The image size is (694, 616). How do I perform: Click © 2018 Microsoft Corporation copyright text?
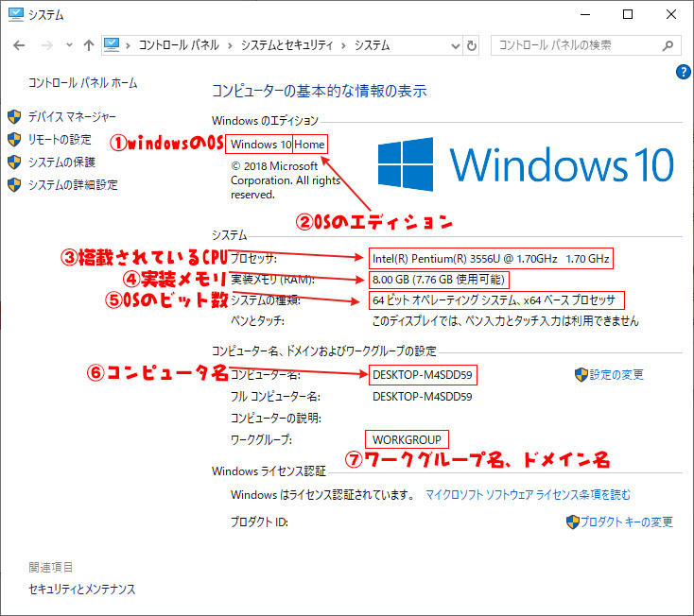click(x=286, y=180)
